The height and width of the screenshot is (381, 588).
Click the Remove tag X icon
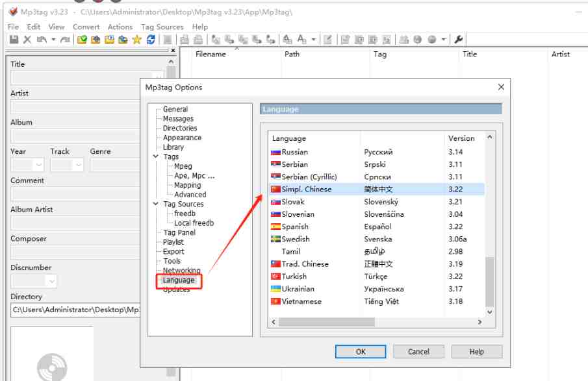click(27, 40)
